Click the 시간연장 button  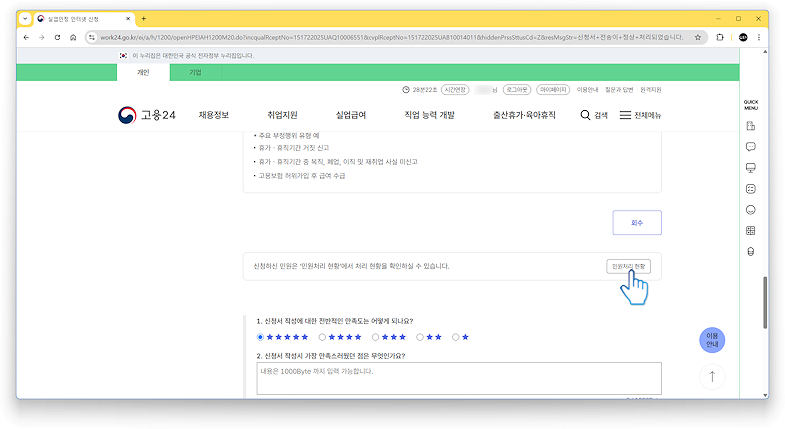(x=455, y=90)
